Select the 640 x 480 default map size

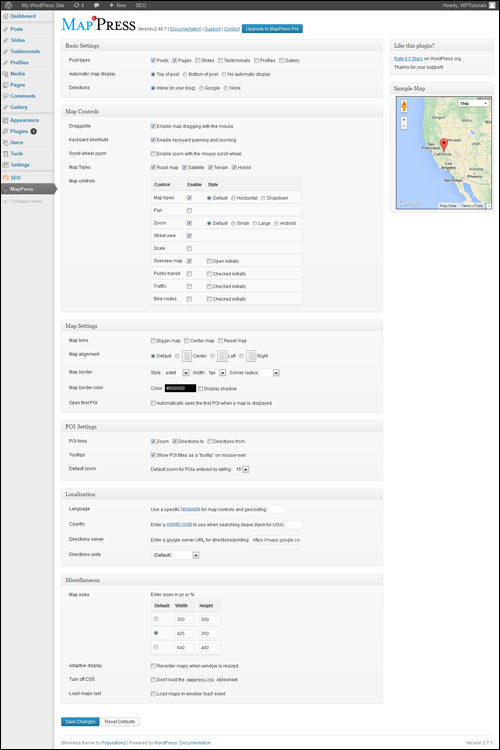click(x=156, y=647)
